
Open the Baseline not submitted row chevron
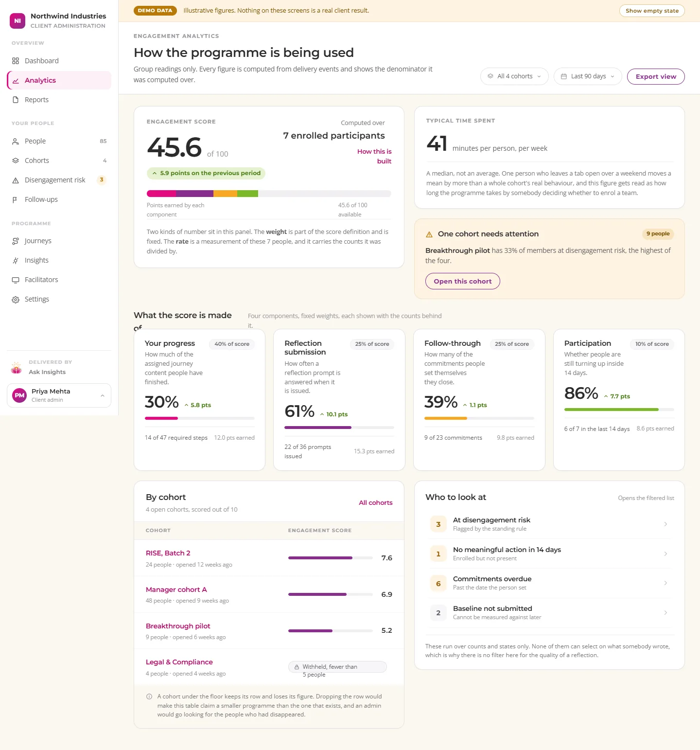pyautogui.click(x=665, y=612)
